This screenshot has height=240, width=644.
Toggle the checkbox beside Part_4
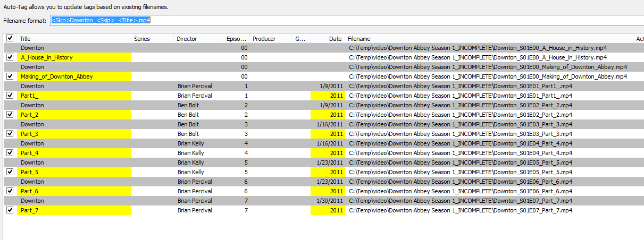pos(10,153)
